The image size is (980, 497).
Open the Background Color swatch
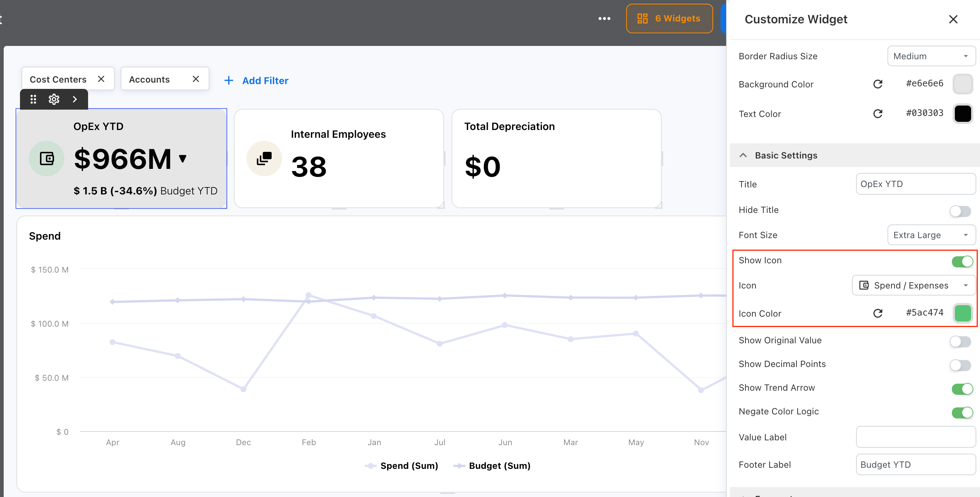[963, 84]
